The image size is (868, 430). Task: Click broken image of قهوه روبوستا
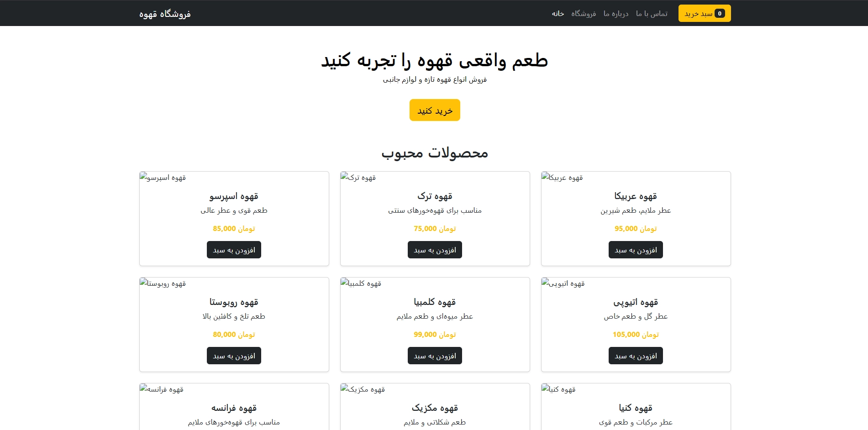(x=163, y=283)
